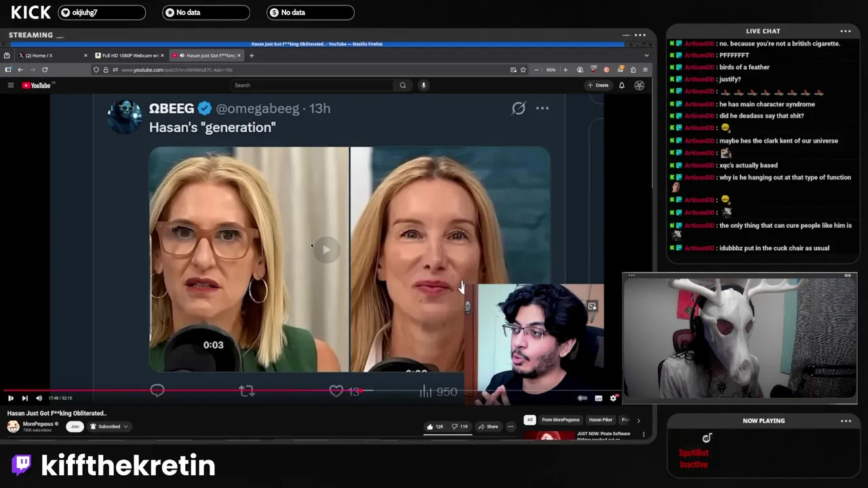
Task: Click the tweet's heart like icon
Action: coord(336,391)
